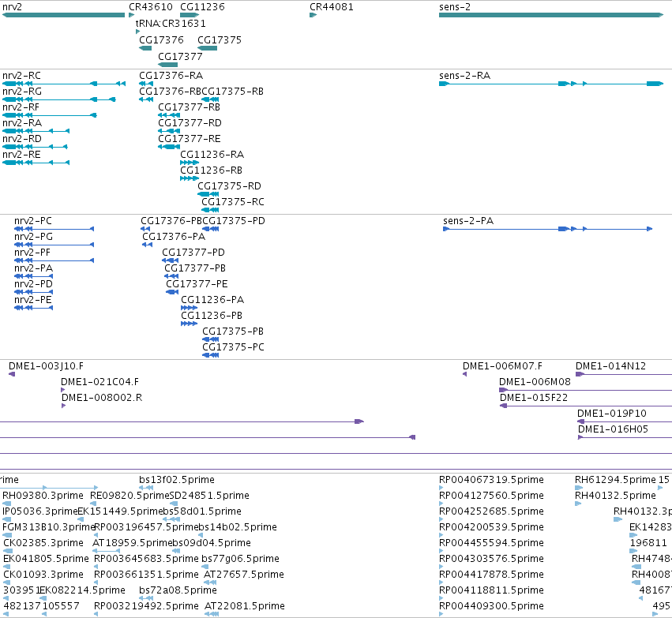Click EST RH09380.3prime

(43, 496)
